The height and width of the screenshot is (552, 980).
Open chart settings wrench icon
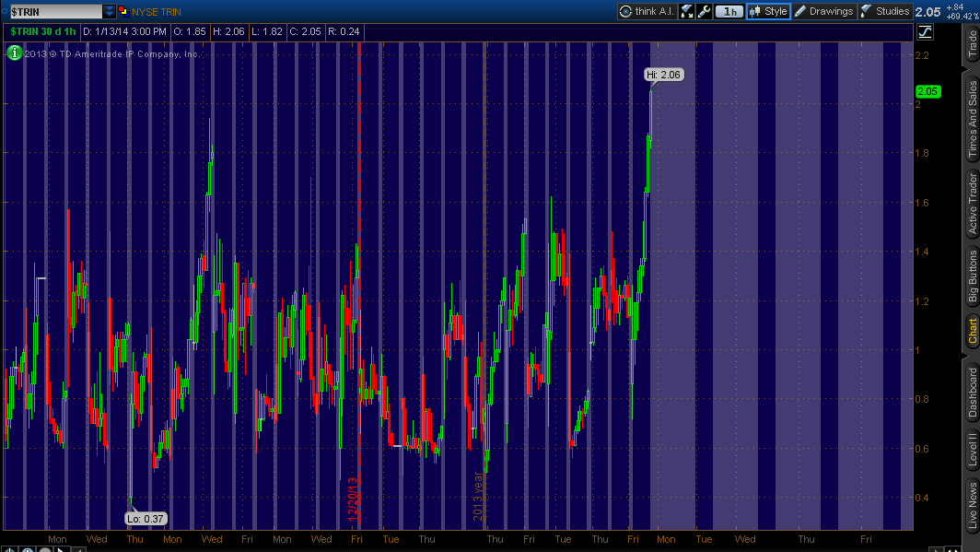coord(704,11)
